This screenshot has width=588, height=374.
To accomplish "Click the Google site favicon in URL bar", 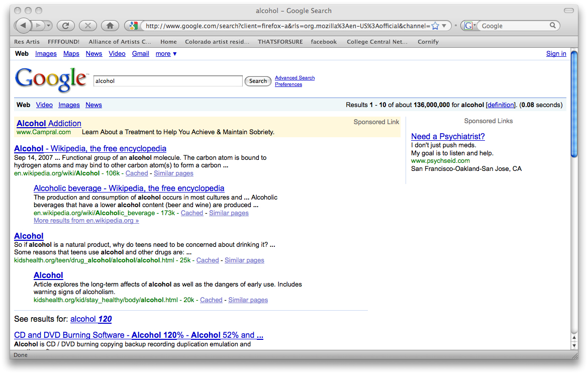I will click(x=133, y=26).
